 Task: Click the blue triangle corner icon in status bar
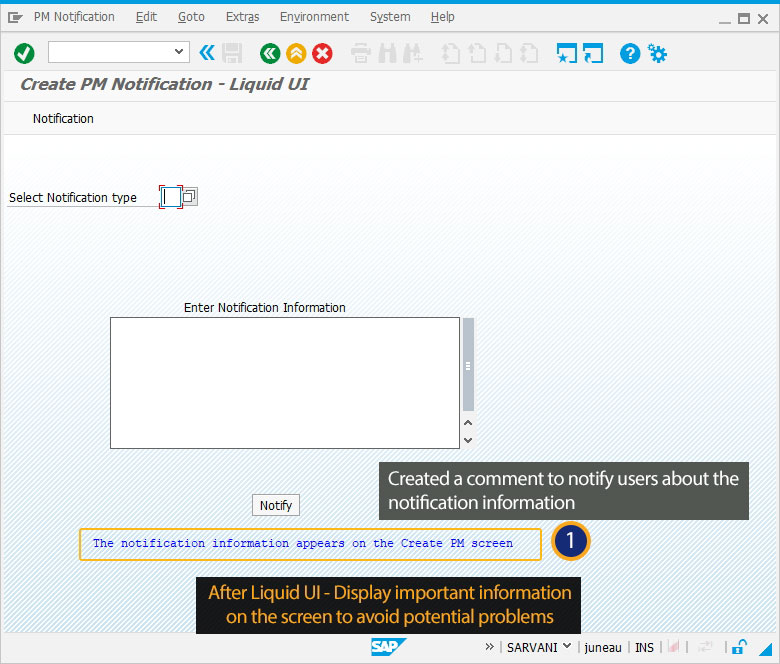(x=765, y=649)
